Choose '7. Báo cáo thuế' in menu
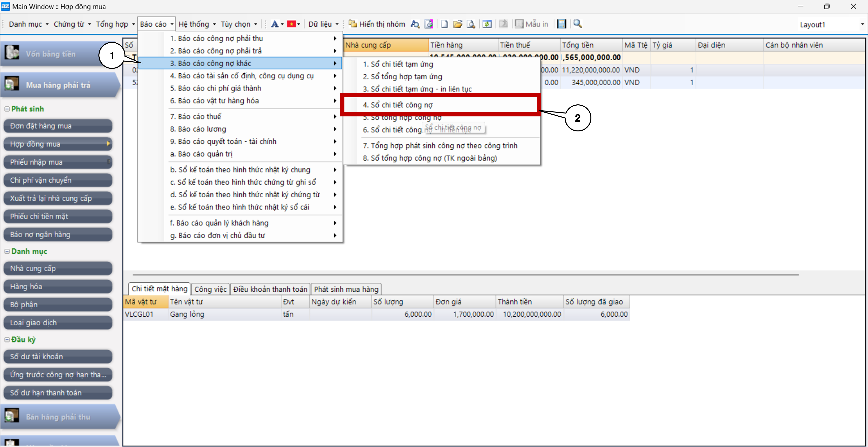 click(195, 117)
